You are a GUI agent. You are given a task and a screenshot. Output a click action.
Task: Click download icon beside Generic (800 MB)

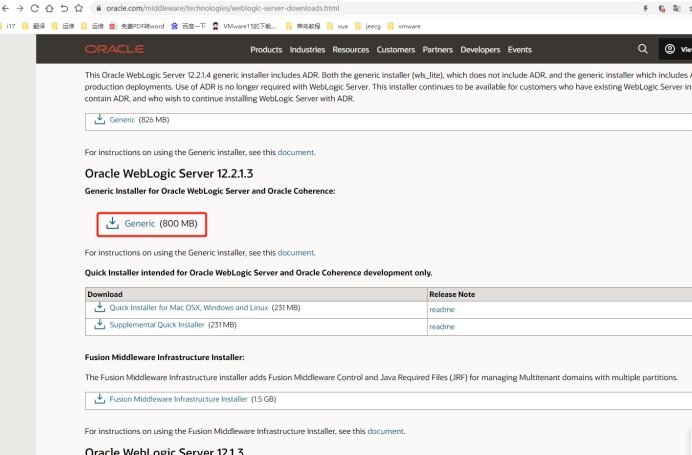point(113,223)
